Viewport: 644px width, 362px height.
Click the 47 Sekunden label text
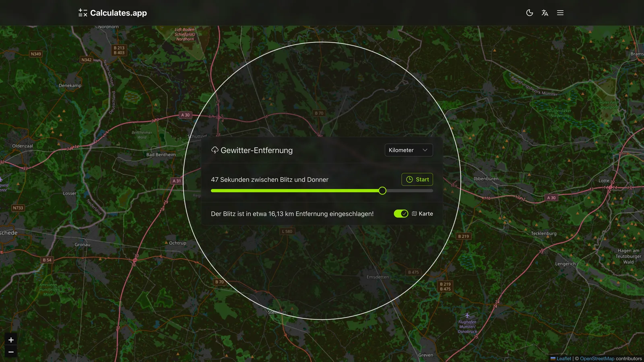tap(270, 179)
